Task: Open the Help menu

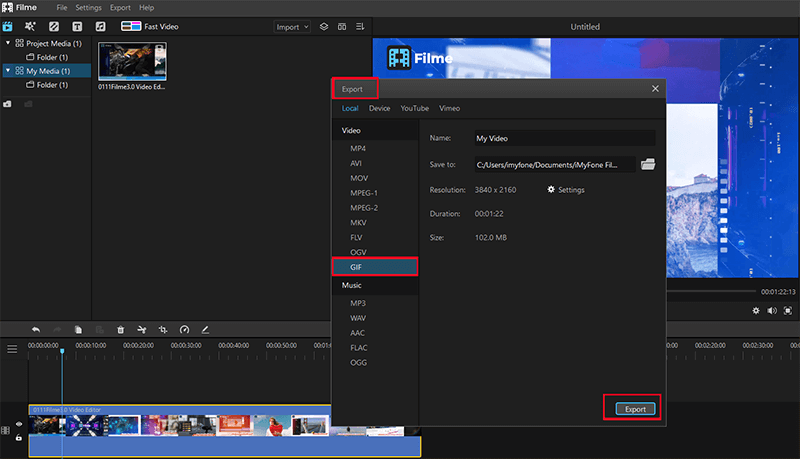Action: 146,8
